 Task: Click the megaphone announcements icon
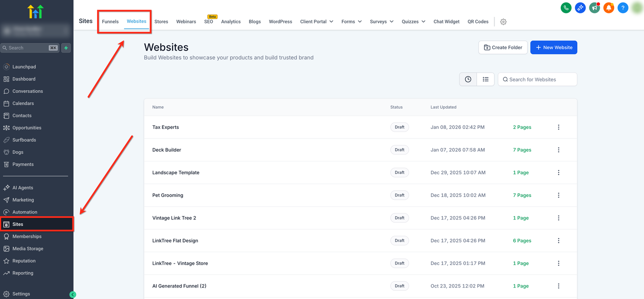point(594,8)
